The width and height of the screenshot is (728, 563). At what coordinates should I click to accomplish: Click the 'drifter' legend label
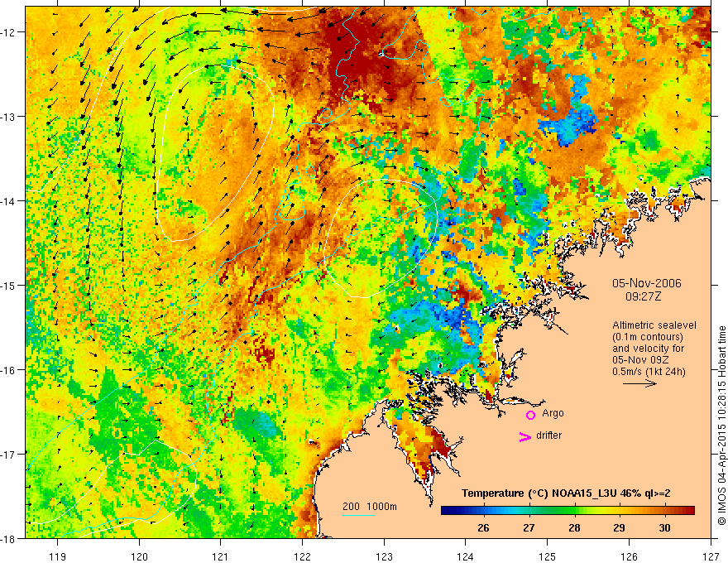click(548, 435)
